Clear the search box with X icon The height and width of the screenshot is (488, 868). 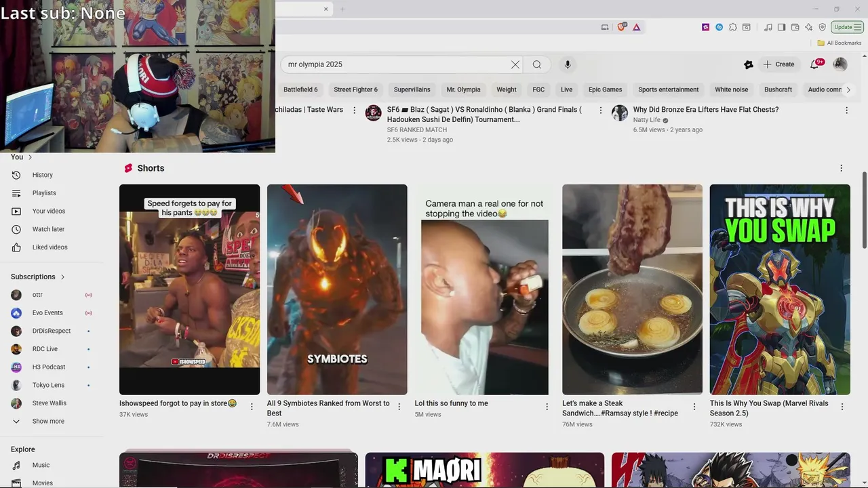pos(515,64)
